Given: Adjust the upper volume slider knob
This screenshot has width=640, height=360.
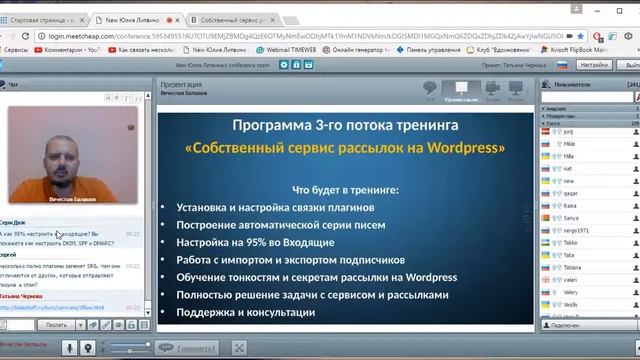Looking at the screenshot, I should (148, 344).
